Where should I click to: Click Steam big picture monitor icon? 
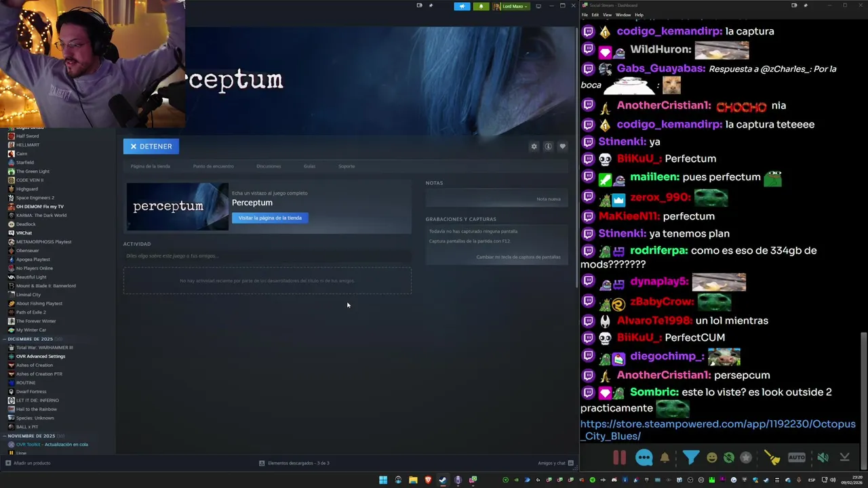point(538,6)
